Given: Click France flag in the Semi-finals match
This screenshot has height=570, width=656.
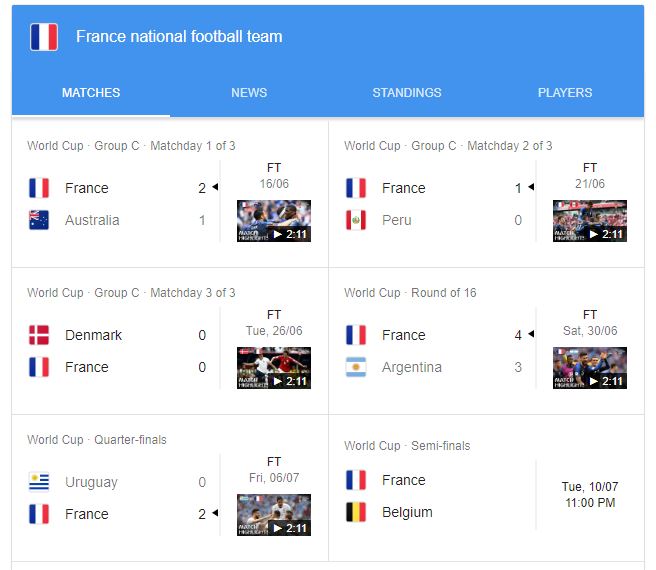Looking at the screenshot, I should click(x=356, y=480).
